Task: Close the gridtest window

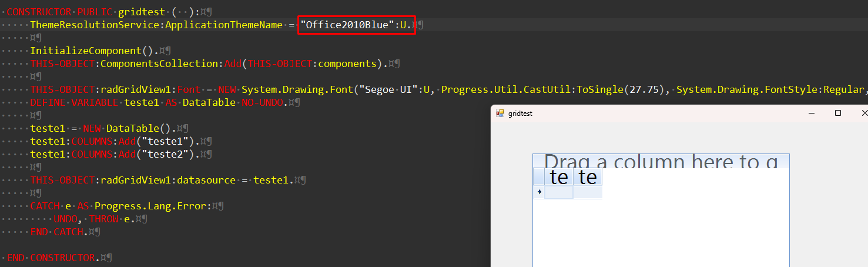Action: (863, 113)
